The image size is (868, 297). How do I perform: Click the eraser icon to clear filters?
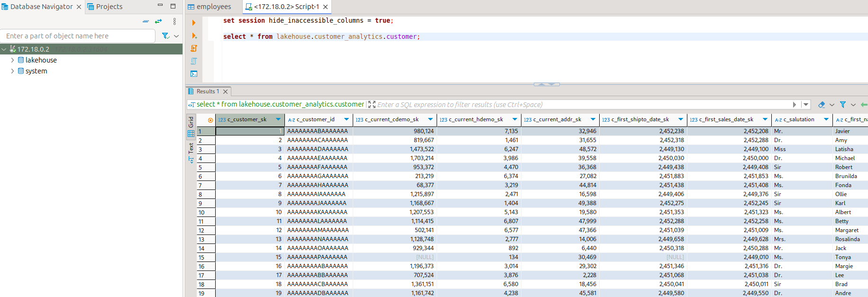822,105
